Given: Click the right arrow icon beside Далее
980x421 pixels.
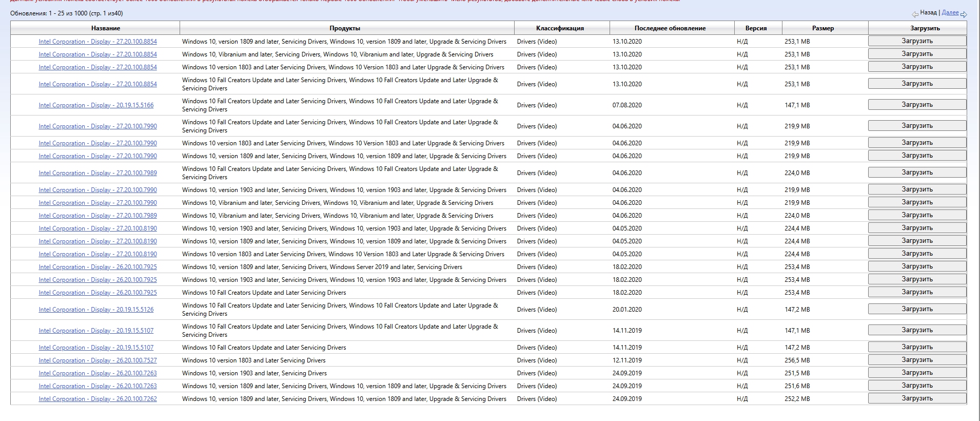Looking at the screenshot, I should [x=963, y=14].
